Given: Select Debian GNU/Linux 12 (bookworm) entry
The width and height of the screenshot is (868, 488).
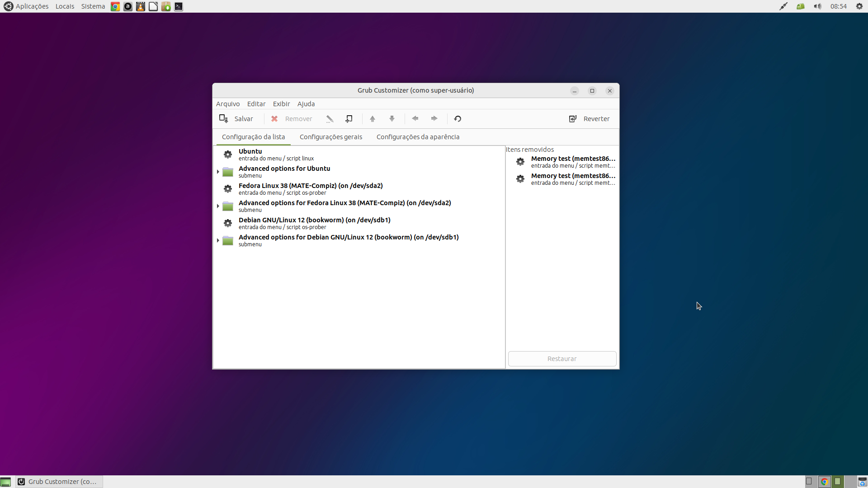Looking at the screenshot, I should 359,223.
